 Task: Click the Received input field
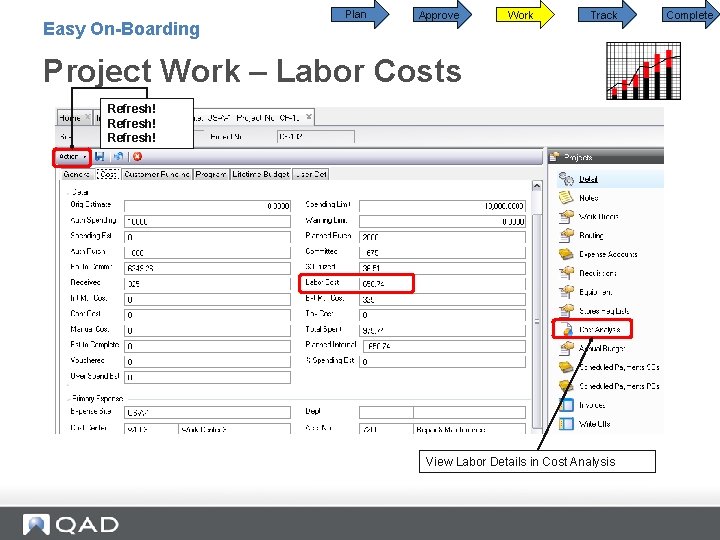click(207, 284)
